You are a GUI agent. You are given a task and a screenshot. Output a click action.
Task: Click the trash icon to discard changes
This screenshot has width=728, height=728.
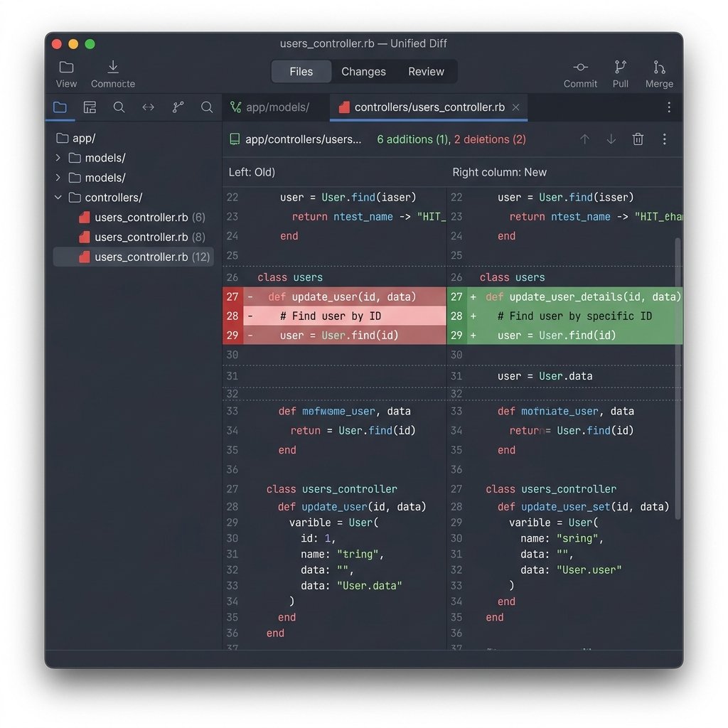(x=638, y=139)
